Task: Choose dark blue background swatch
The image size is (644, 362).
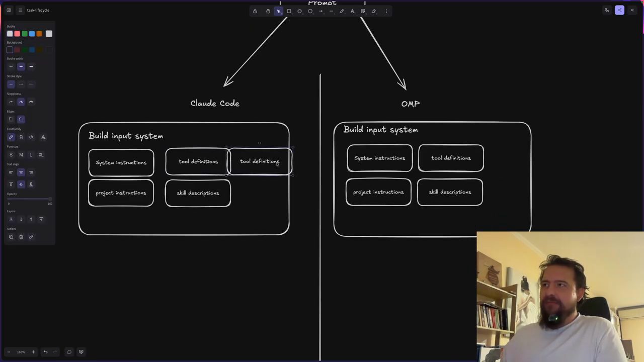Action: point(32,50)
